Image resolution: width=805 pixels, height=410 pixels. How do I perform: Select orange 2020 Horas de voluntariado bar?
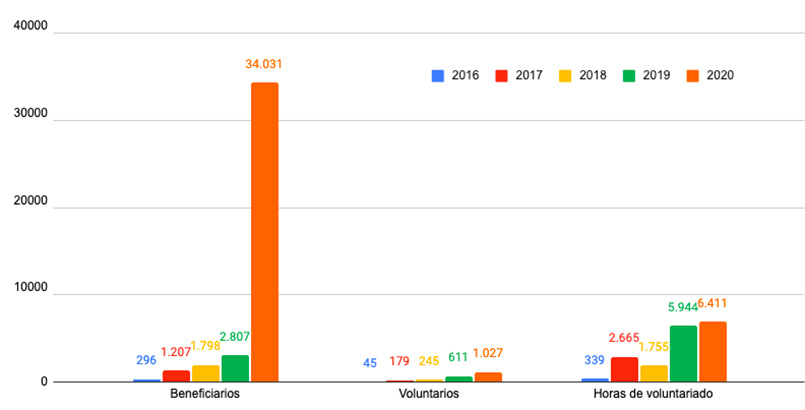point(713,352)
